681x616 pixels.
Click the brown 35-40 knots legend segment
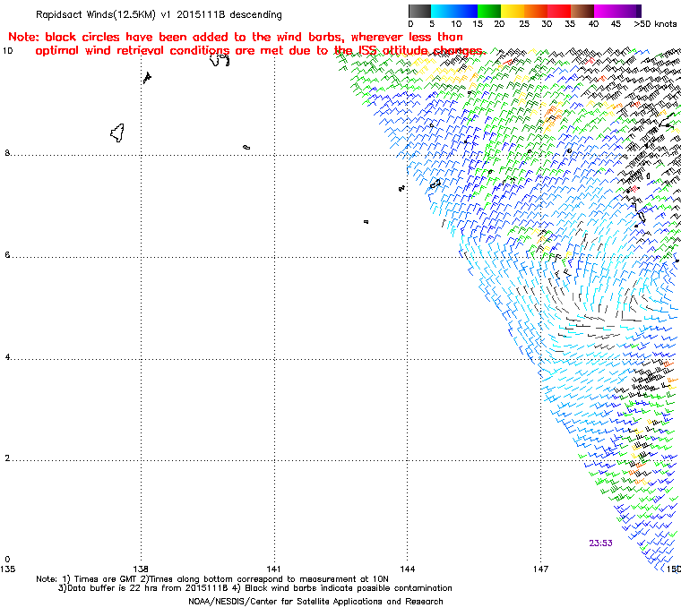coord(582,11)
